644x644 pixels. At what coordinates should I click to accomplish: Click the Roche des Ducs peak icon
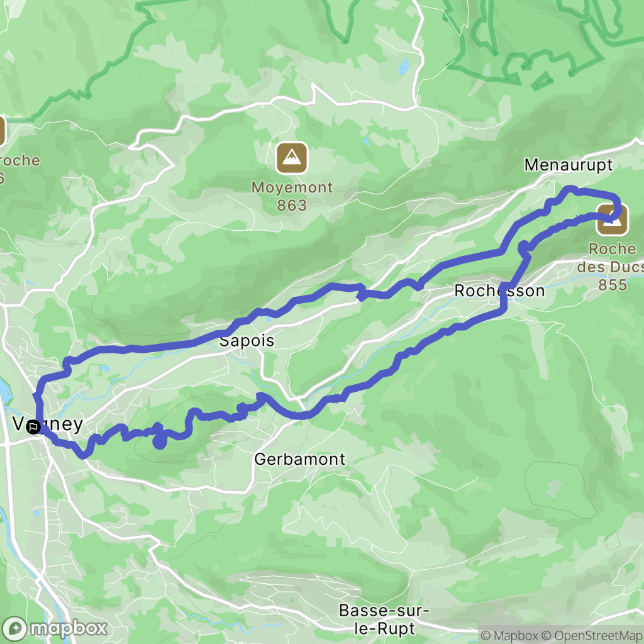[612, 219]
